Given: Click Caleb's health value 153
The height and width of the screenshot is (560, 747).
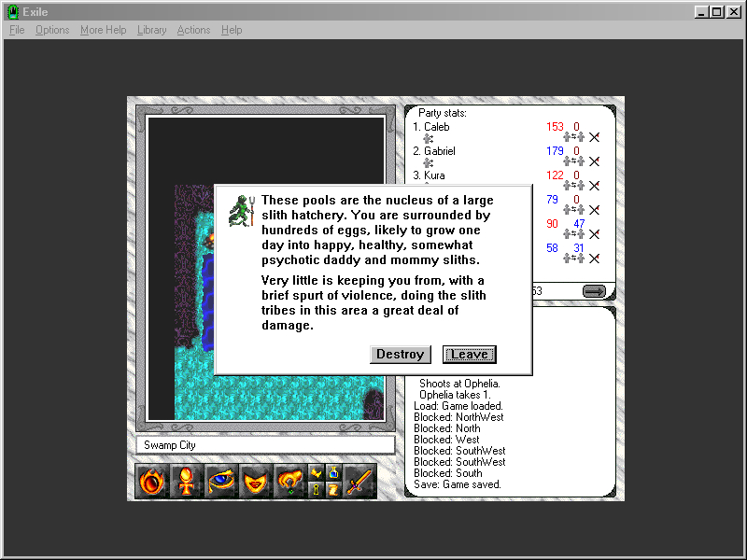Looking at the screenshot, I should click(x=555, y=127).
